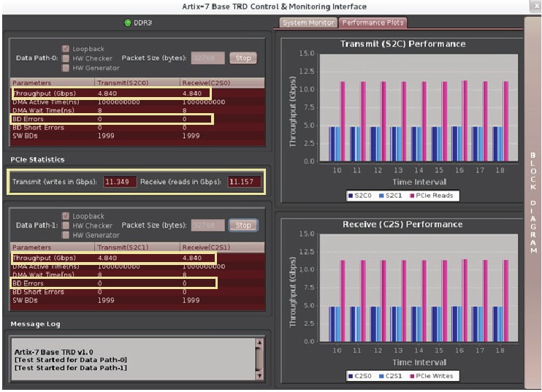The width and height of the screenshot is (542, 392).
Task: Enable HW Checker for Data Path-1
Action: click(65, 226)
